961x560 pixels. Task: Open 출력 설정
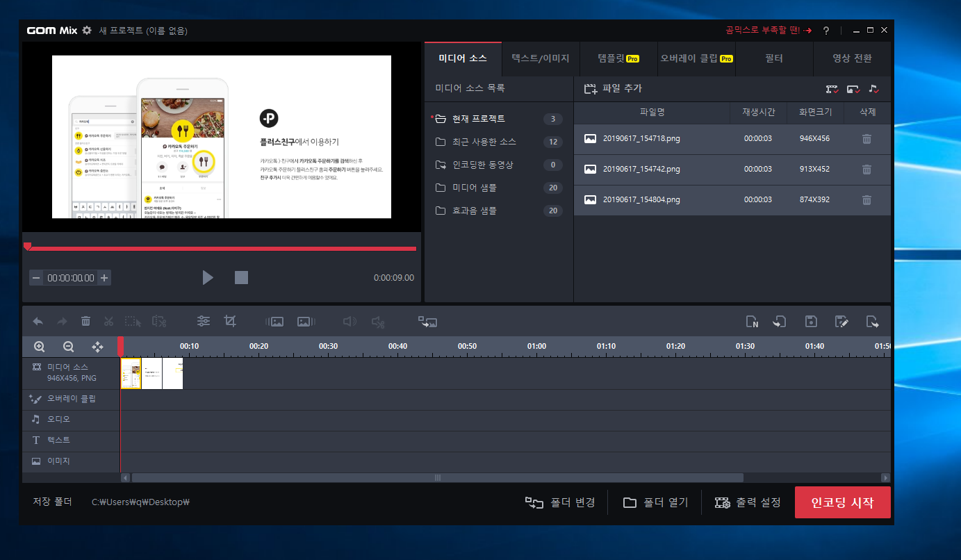coord(748,502)
